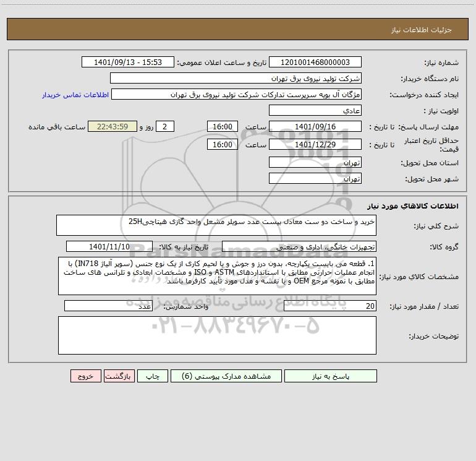
Task: Click the نام دستگاه خریدار label
Action: [430, 79]
